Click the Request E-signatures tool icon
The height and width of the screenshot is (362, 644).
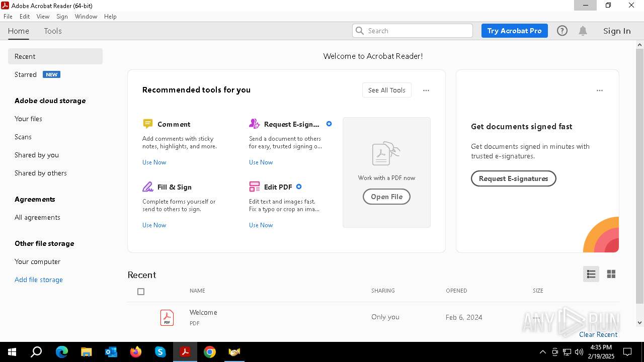click(x=255, y=124)
